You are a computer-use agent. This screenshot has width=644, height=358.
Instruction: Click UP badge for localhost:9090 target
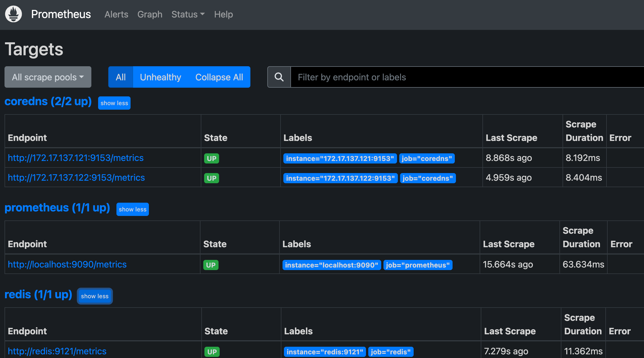211,265
